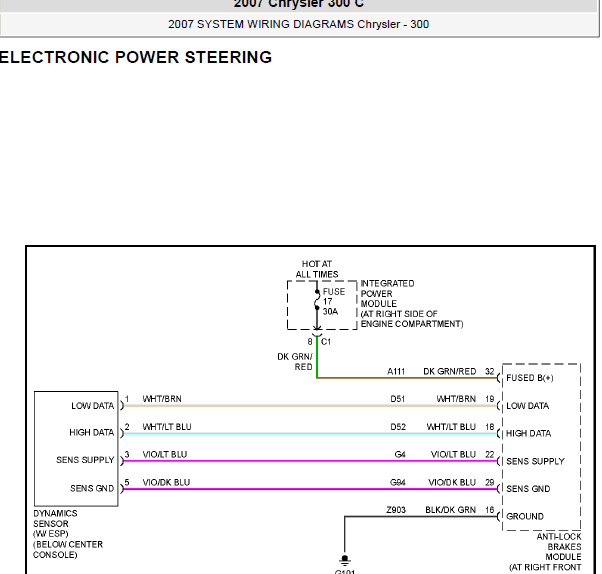Click the WHT/BRN label near pin 1
The height and width of the screenshot is (574, 602).
(162, 399)
